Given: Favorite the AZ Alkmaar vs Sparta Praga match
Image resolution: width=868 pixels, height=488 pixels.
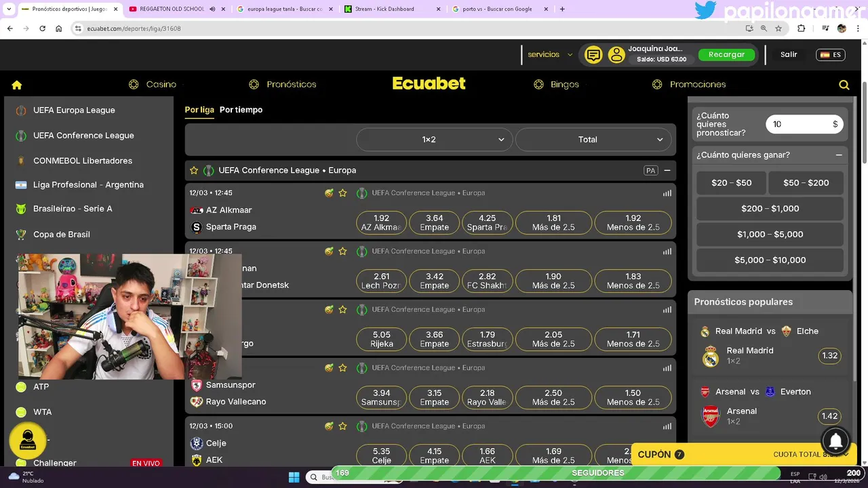Looking at the screenshot, I should (342, 193).
